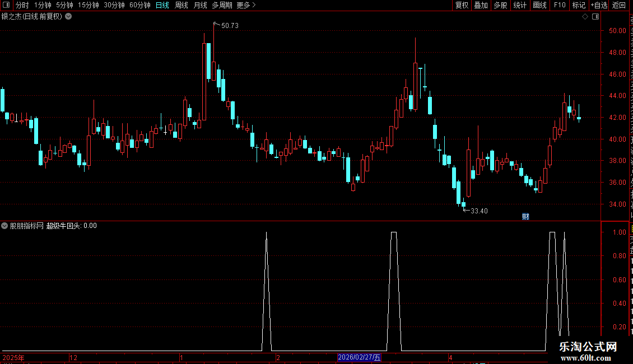Open indicator dropdown beside 股朋指标网
633x364 pixels.
4,226
